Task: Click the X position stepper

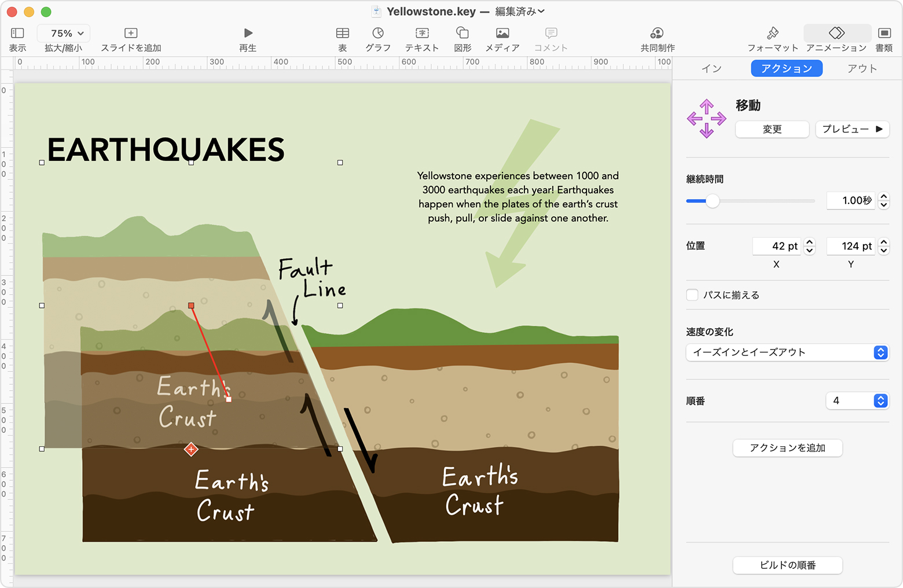Action: pyautogui.click(x=810, y=246)
